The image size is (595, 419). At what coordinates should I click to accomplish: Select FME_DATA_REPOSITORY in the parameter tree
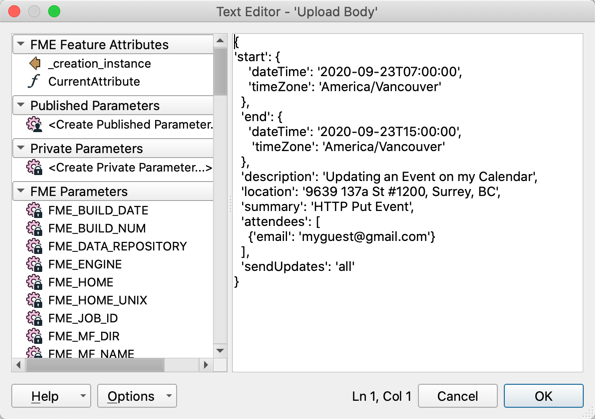118,246
